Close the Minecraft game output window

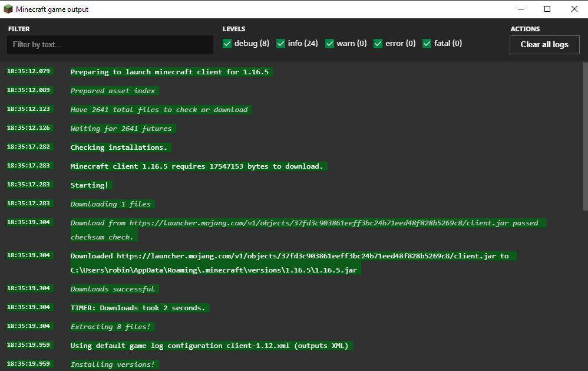(574, 9)
